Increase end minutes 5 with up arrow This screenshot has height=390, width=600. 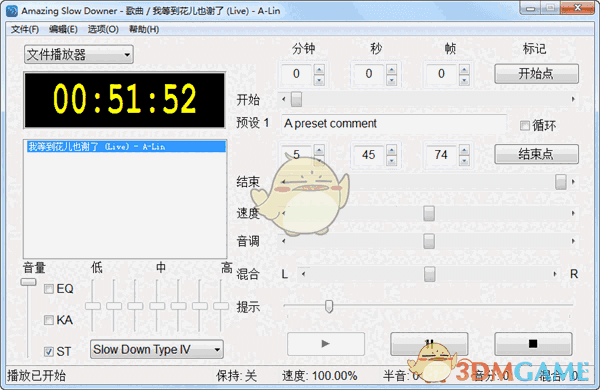click(319, 150)
